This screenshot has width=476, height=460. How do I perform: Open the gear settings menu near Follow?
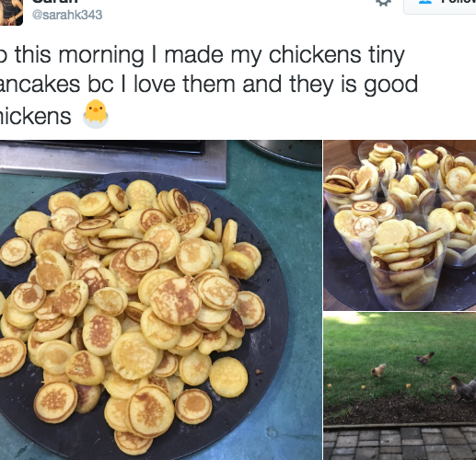[x=383, y=3]
